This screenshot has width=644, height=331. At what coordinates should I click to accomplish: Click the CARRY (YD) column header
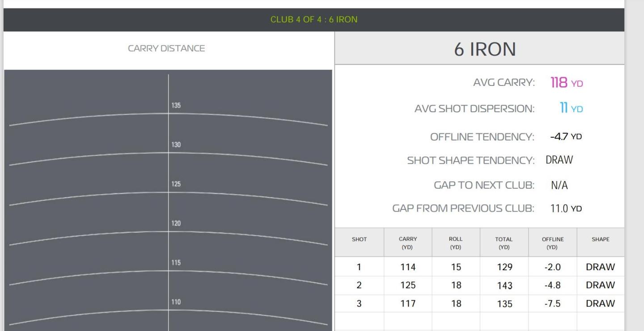pos(408,243)
